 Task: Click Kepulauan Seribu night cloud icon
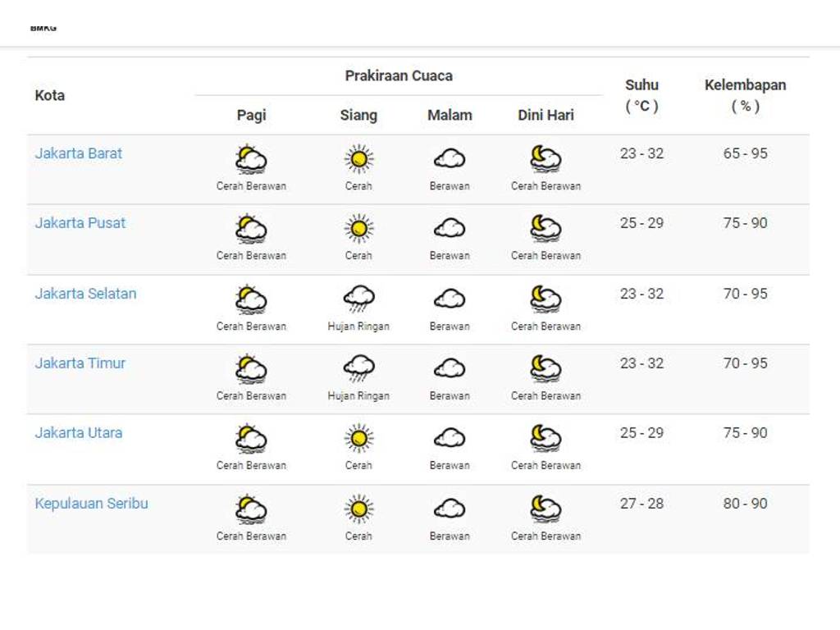pos(450,509)
